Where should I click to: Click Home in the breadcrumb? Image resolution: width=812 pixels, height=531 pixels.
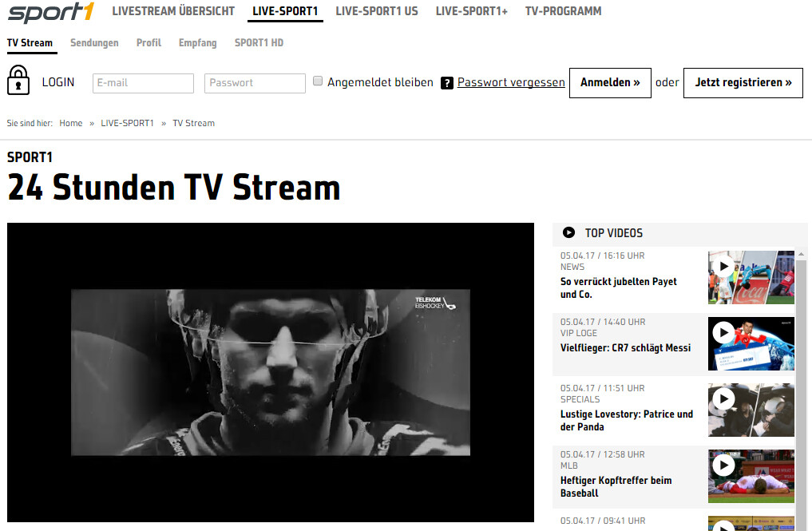[71, 123]
